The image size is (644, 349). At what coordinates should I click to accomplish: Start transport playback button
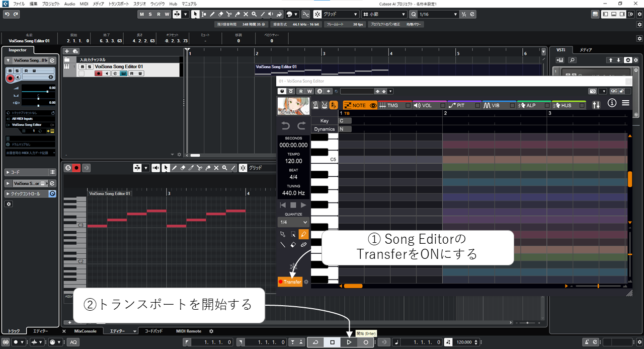pyautogui.click(x=349, y=342)
